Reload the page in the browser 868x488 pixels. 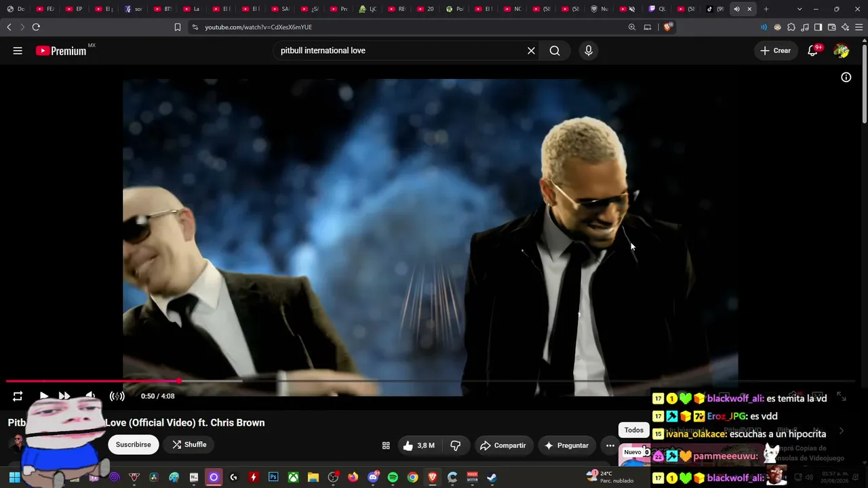coord(36,27)
